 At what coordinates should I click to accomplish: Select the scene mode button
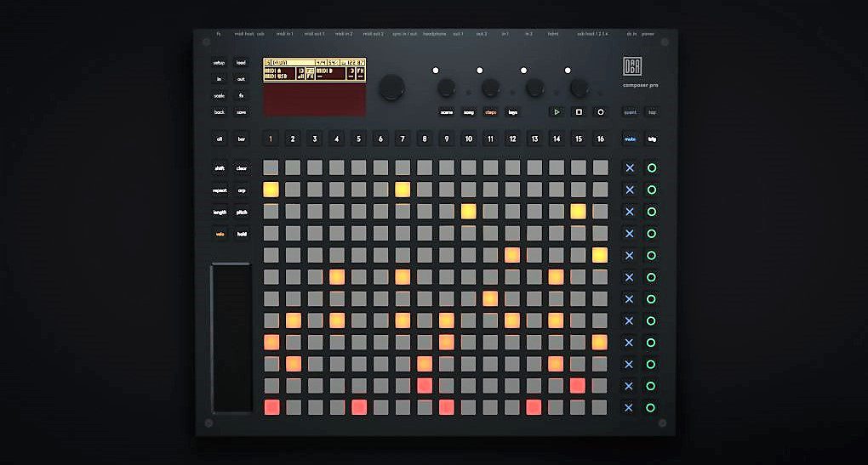[x=446, y=112]
